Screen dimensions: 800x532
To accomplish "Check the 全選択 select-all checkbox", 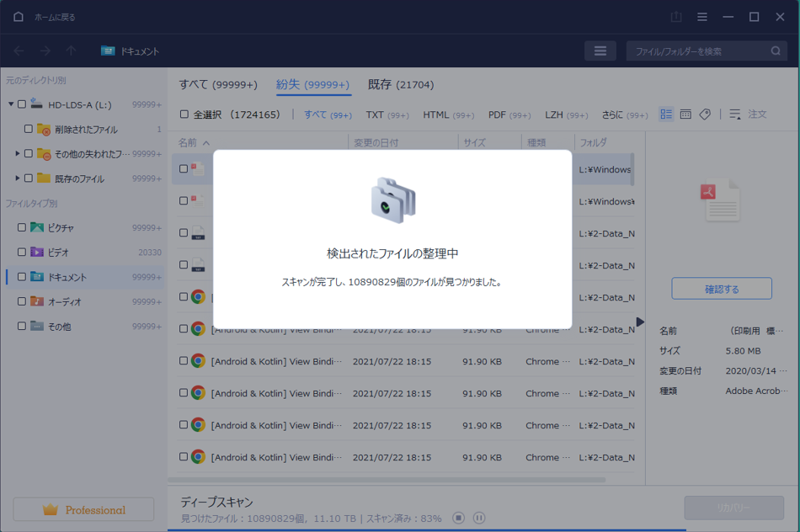I will click(184, 114).
